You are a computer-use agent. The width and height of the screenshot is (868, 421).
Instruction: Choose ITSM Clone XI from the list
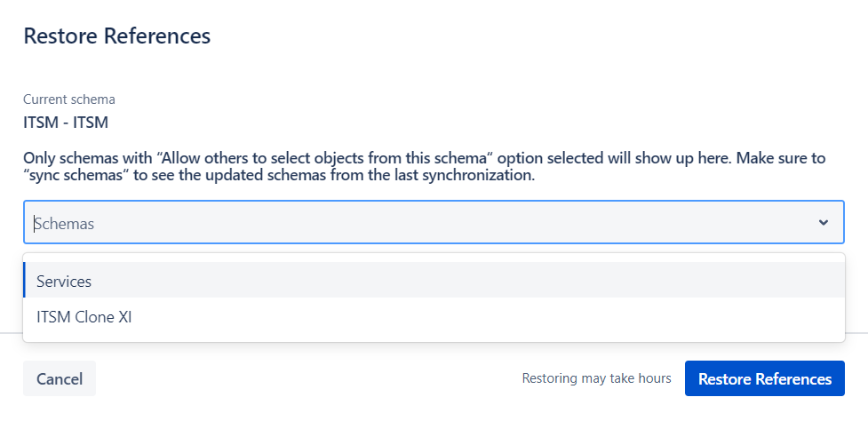(x=434, y=317)
